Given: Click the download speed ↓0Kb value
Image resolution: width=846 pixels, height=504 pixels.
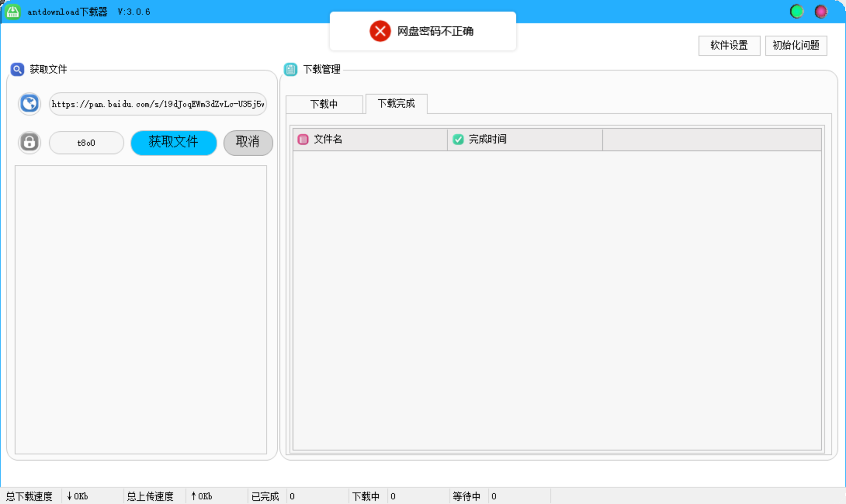Looking at the screenshot, I should click(x=78, y=496).
